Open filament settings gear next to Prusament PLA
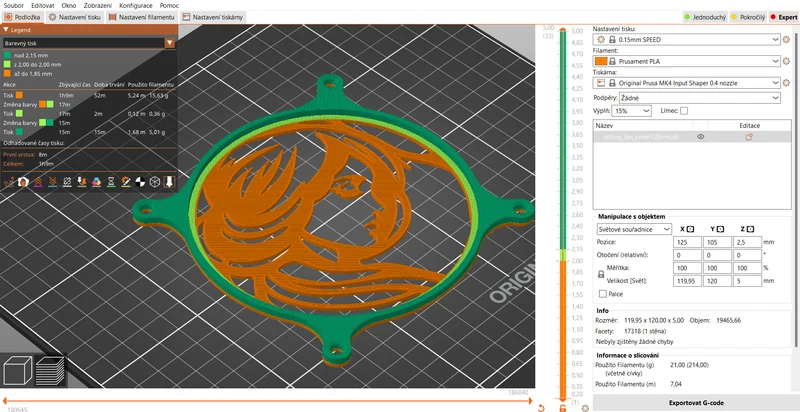Image resolution: width=800 pixels, height=412 pixels. click(x=786, y=61)
